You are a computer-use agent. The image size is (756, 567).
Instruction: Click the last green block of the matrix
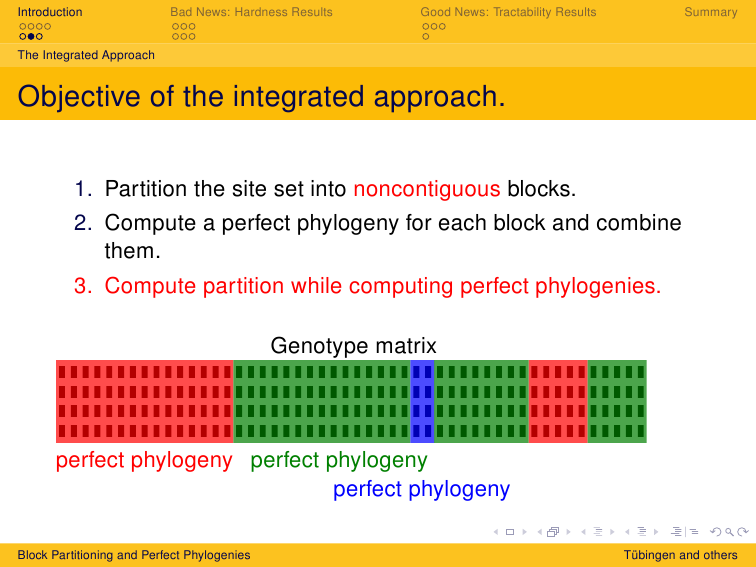(617, 401)
